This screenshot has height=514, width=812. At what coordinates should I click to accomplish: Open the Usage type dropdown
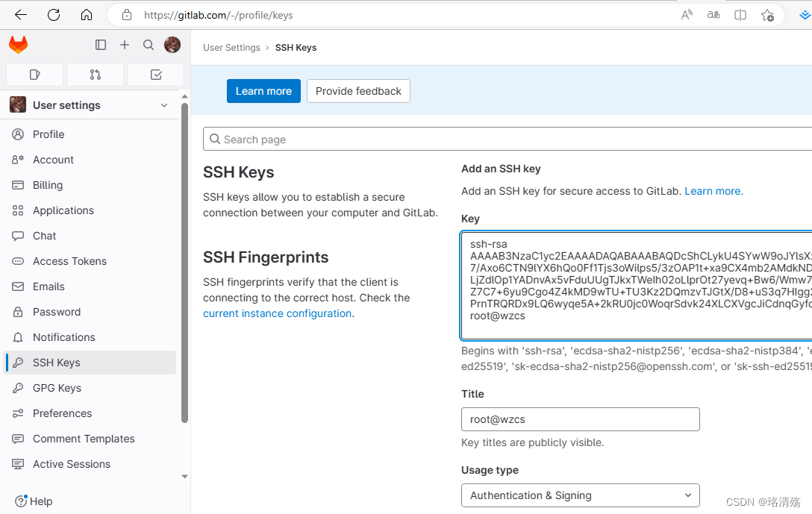click(x=580, y=495)
